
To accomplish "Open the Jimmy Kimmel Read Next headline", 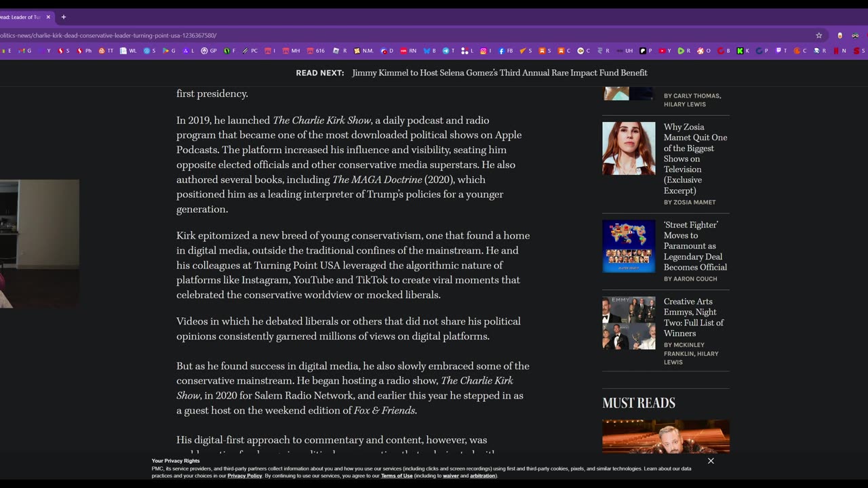I will tap(500, 73).
